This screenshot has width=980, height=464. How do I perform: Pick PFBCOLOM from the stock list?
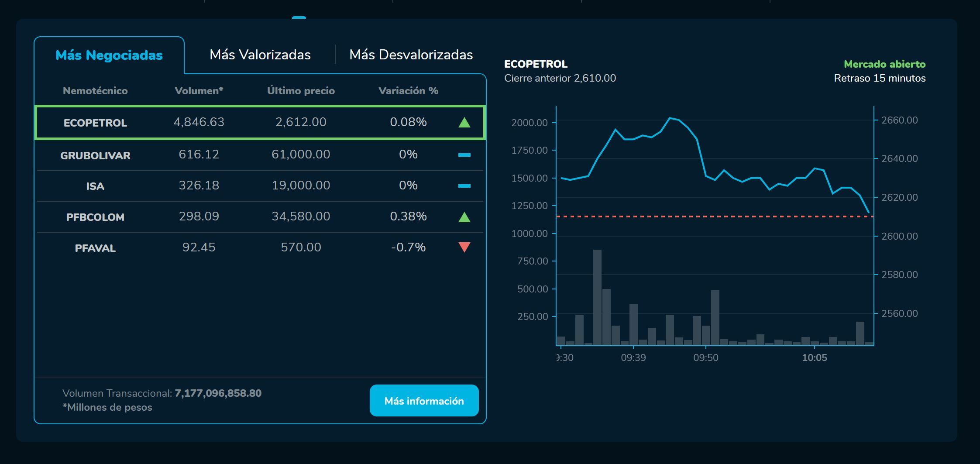click(x=95, y=217)
